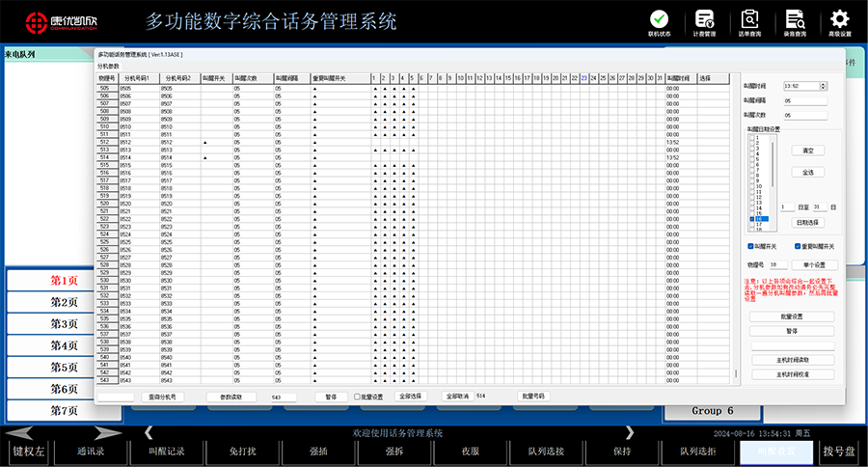Click the 联机状态 green checkmark icon

point(659,19)
